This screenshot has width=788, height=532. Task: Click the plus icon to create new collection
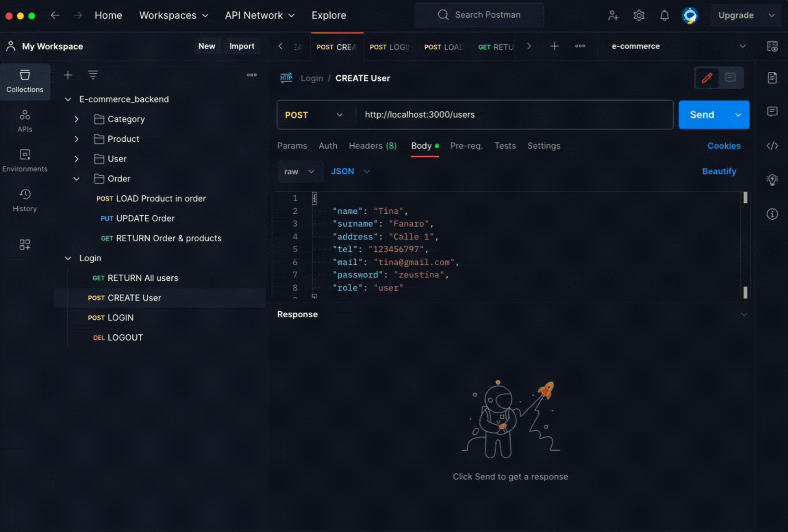(x=68, y=75)
